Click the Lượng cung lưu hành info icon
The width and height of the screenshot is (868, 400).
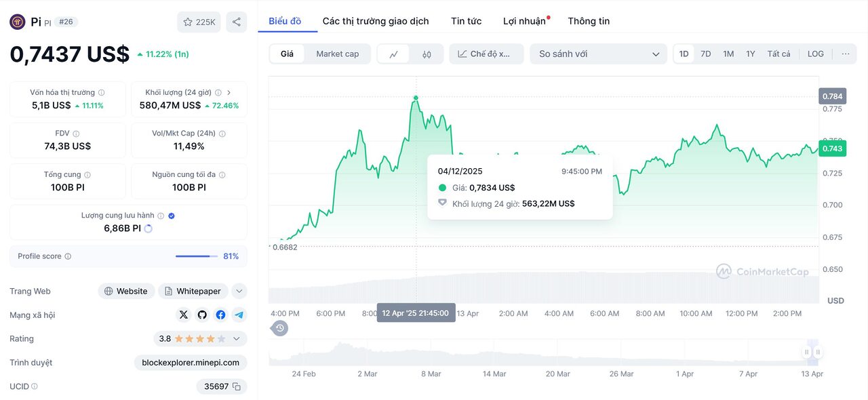point(161,216)
